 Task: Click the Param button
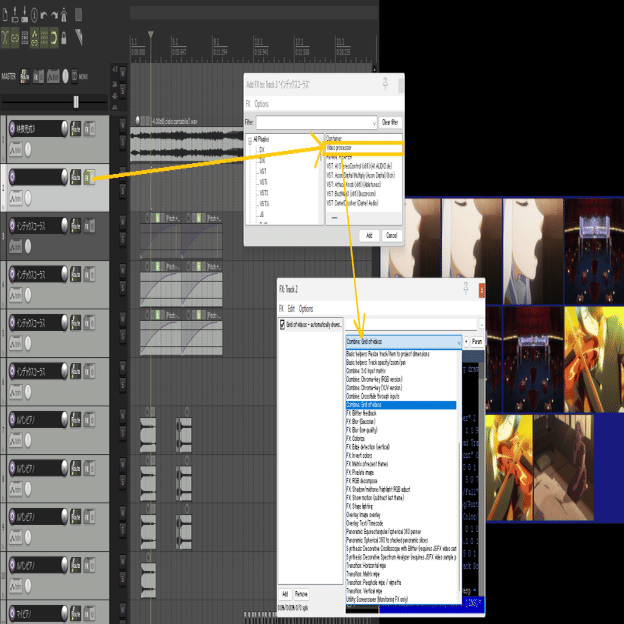pos(477,342)
